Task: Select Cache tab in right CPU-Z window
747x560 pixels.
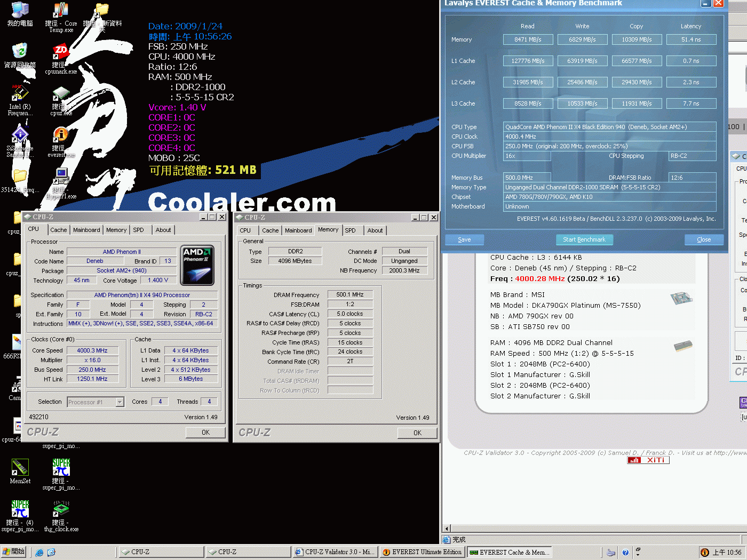Action: point(271,231)
